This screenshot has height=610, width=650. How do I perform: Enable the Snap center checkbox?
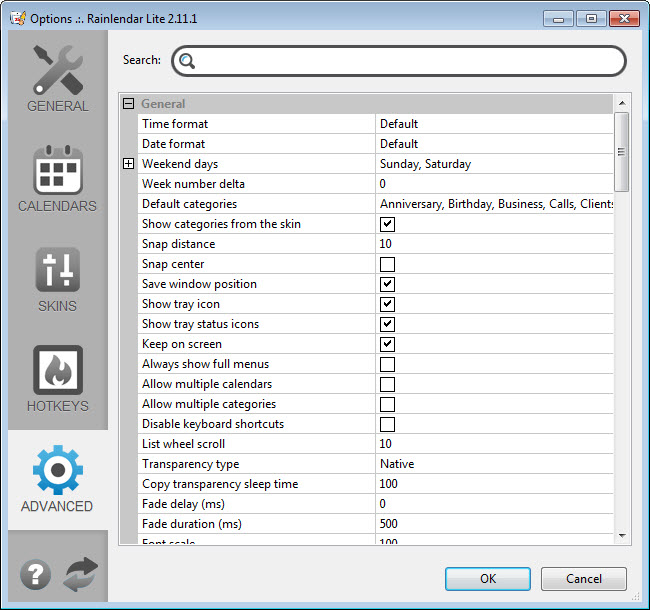(387, 264)
